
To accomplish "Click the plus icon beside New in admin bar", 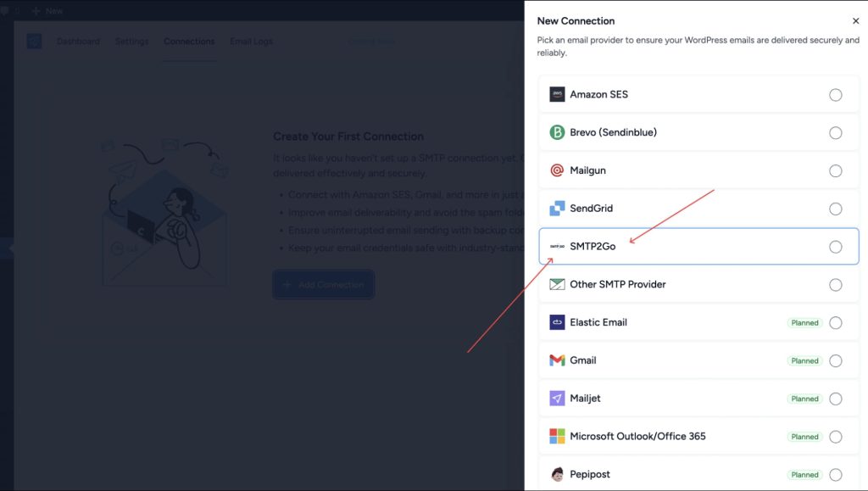I will tap(36, 10).
